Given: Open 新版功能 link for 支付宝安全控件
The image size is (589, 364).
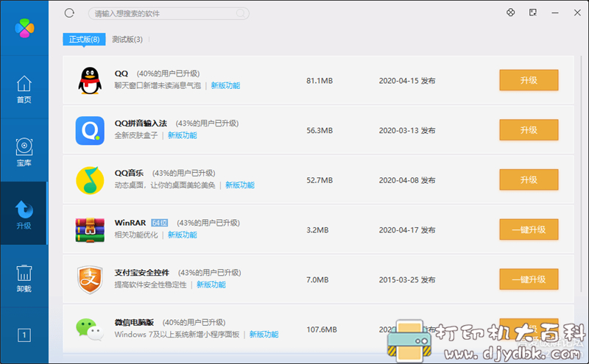Looking at the screenshot, I should click(211, 285).
